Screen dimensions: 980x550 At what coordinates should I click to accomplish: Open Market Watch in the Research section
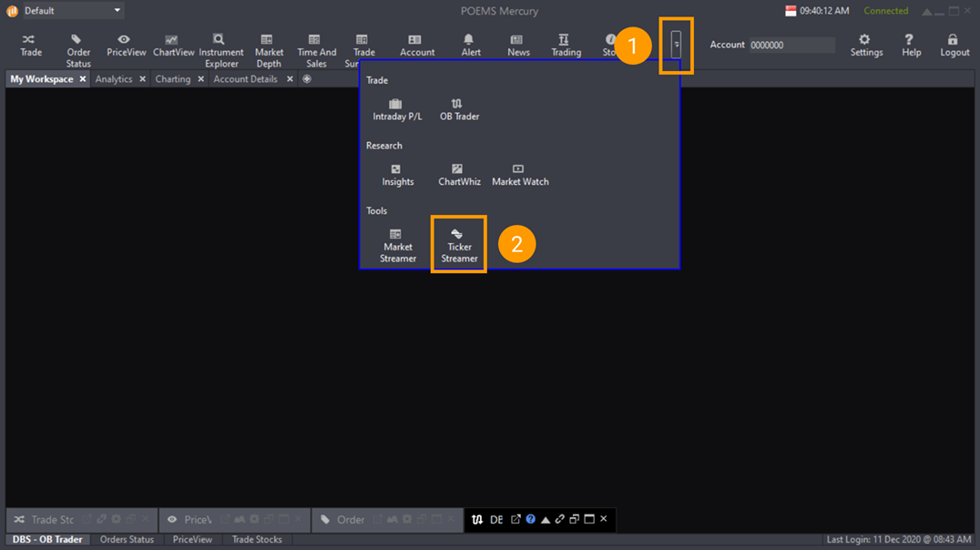coord(519,175)
